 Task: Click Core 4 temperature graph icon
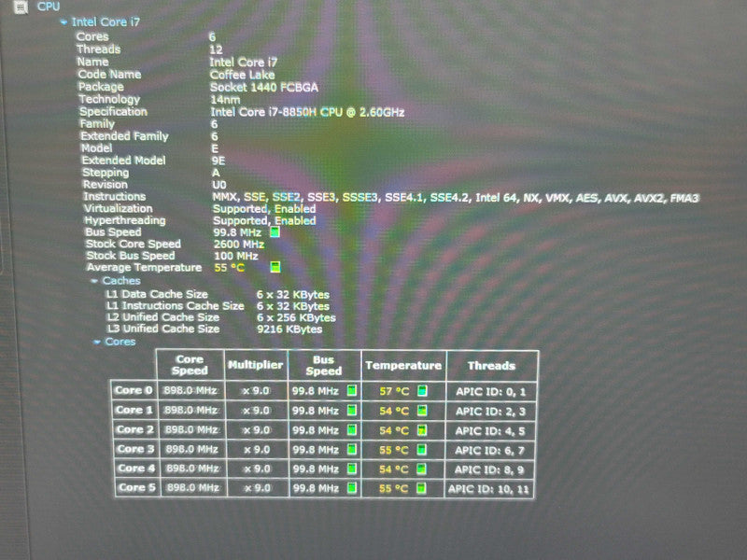click(x=422, y=469)
